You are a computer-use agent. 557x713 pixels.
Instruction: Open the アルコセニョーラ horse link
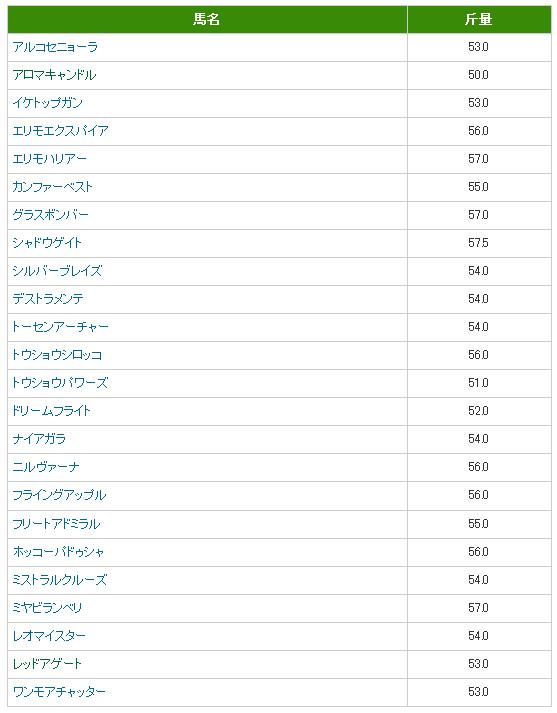point(55,47)
